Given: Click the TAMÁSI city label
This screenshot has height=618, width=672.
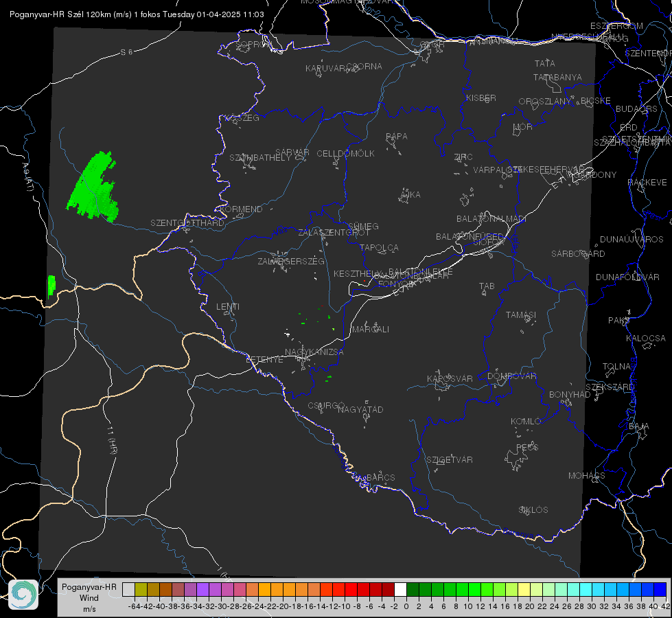Looking at the screenshot, I should [x=521, y=315].
